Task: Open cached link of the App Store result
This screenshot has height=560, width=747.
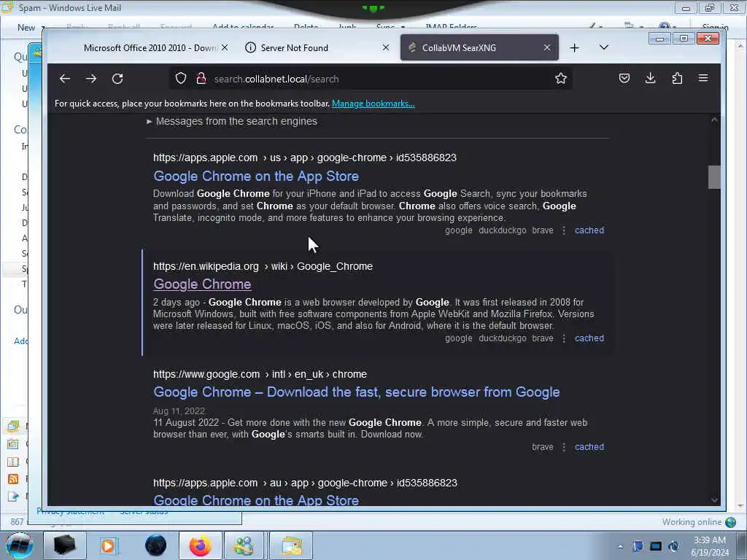Action: tap(589, 230)
